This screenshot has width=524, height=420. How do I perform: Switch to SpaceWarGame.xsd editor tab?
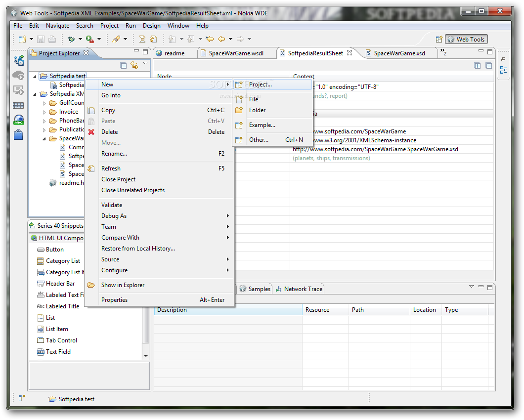(x=399, y=53)
